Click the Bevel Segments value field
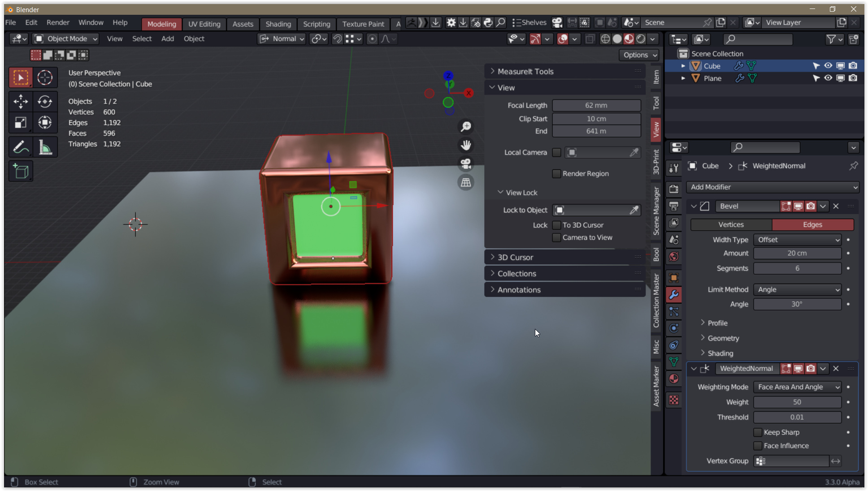Image resolution: width=868 pixels, height=491 pixels. coord(797,268)
